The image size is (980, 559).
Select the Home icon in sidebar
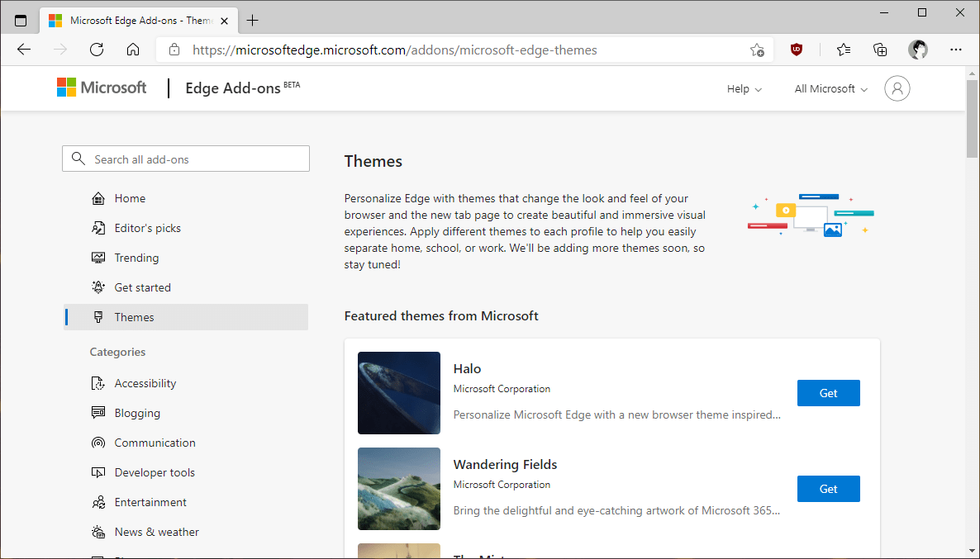click(98, 197)
